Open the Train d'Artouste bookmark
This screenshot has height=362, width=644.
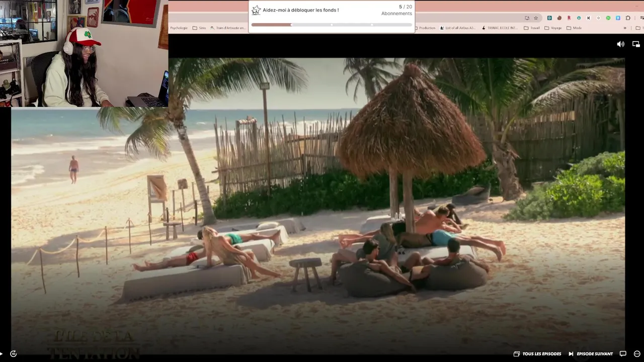(228, 28)
